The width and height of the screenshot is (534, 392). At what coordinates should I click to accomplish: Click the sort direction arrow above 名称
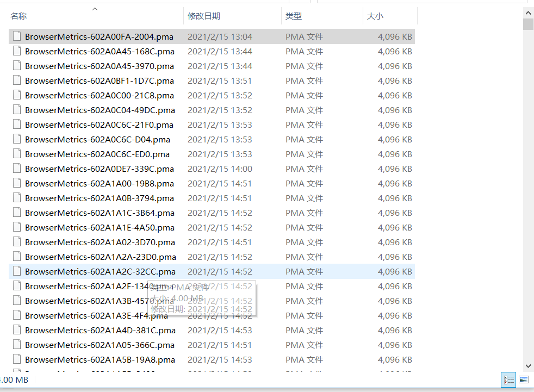95,9
